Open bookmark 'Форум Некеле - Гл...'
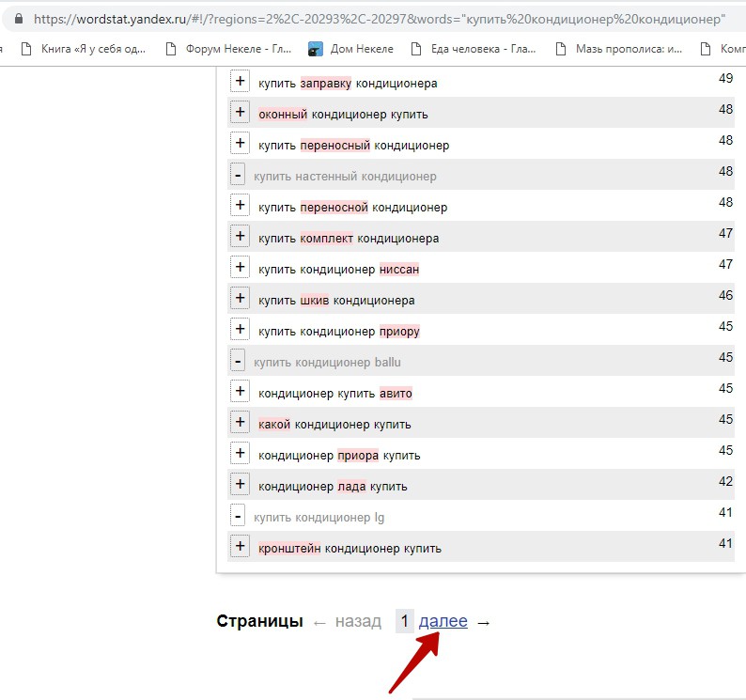This screenshot has width=746, height=700. point(229,49)
